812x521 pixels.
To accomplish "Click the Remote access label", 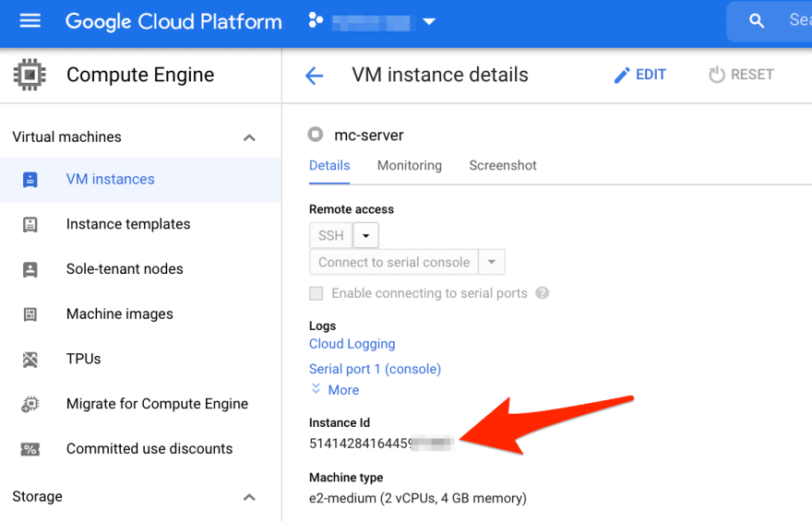I will point(352,209).
